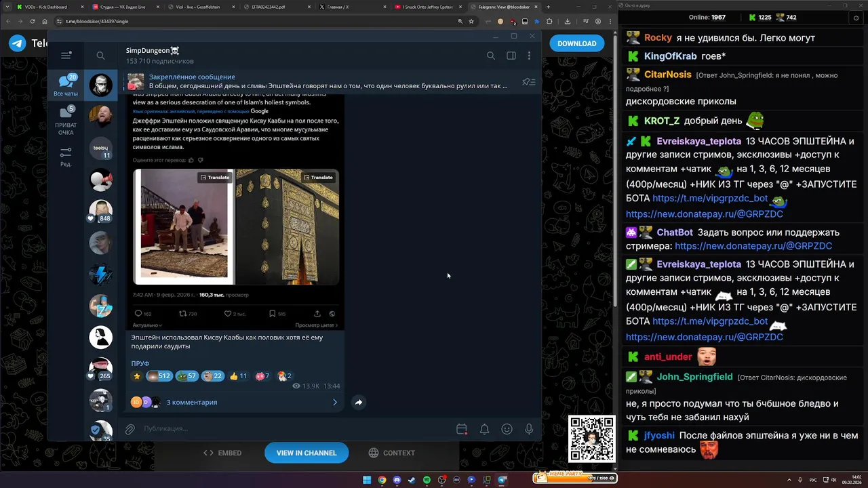
Task: Select the 'Все чаты' folder
Action: 66,85
